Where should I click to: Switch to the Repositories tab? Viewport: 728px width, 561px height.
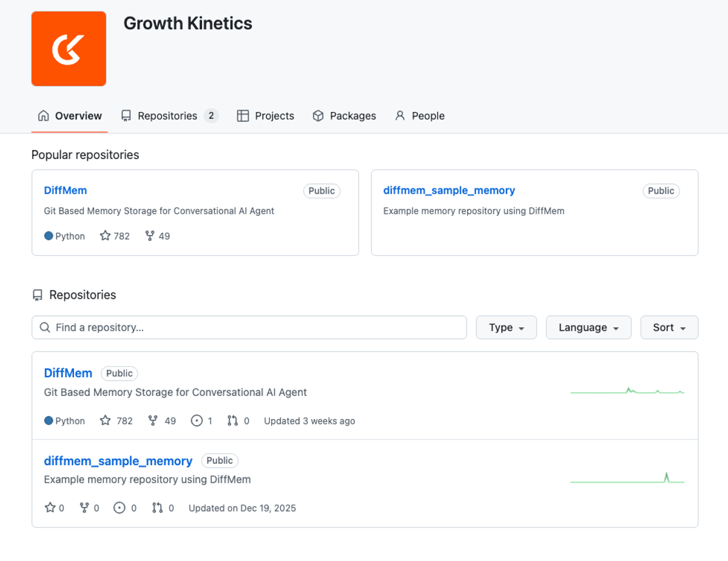point(168,115)
